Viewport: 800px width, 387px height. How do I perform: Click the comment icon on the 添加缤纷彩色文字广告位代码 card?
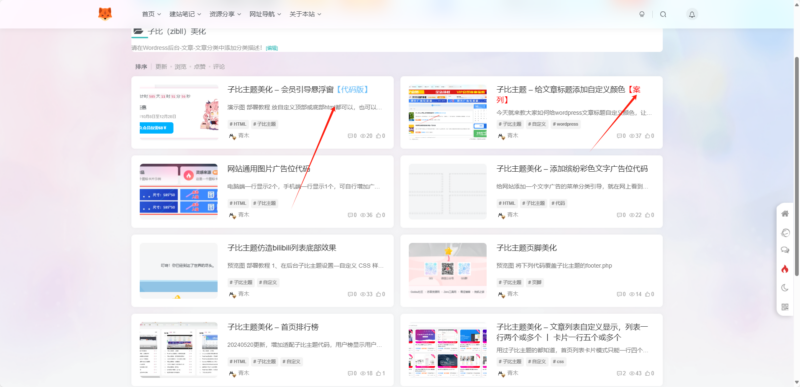(x=619, y=215)
